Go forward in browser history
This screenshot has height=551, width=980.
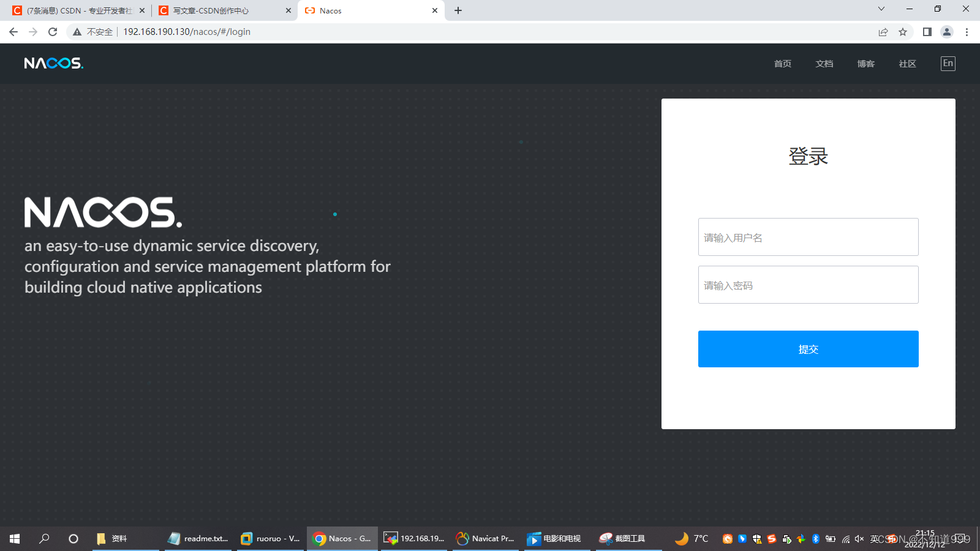click(33, 32)
